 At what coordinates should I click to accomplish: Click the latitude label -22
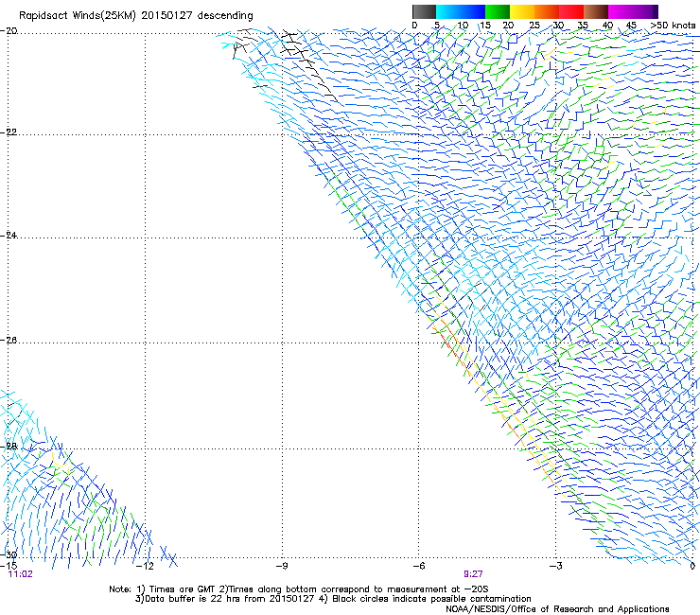tap(9, 132)
